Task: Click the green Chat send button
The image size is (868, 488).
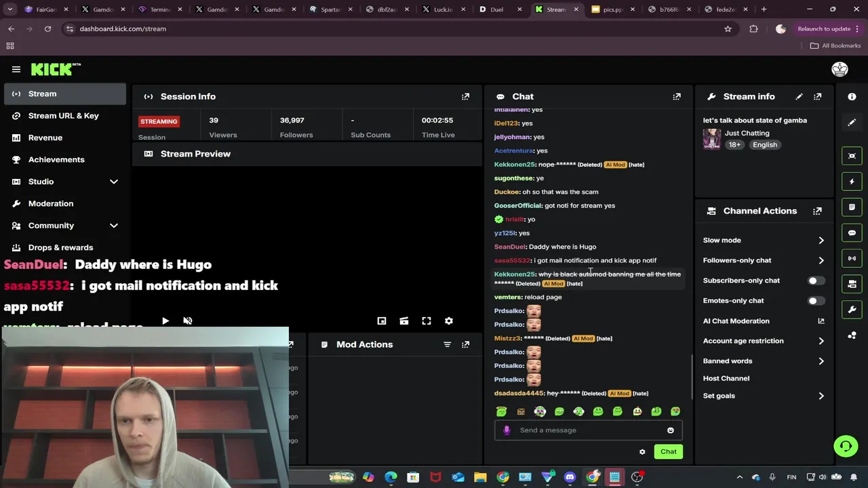Action: (x=668, y=452)
